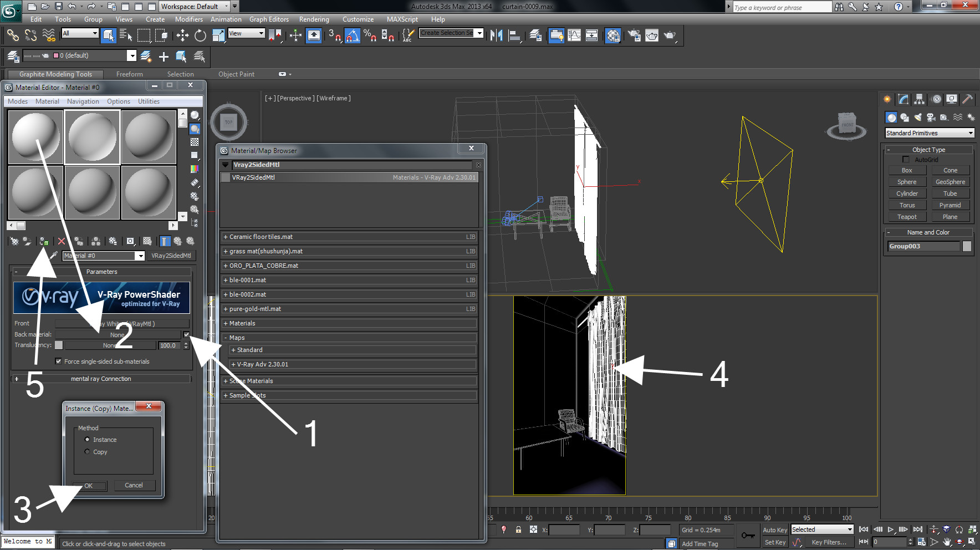Open Utilities menu in Material Editor

pos(149,101)
